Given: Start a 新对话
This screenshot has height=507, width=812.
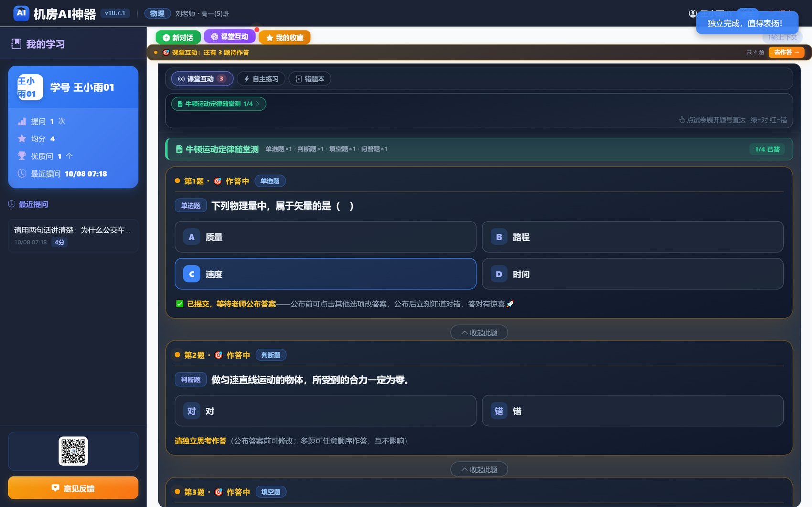Looking at the screenshot, I should [x=178, y=37].
